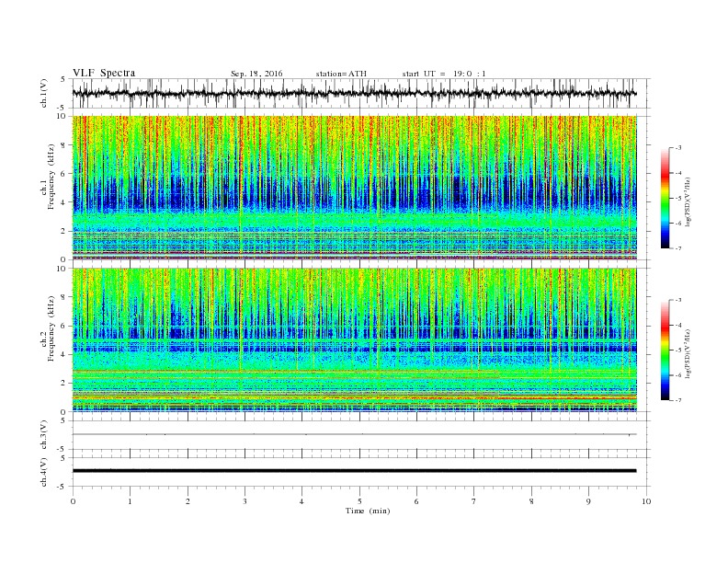Click the time axis tick label "10"
Viewport: 728px width, 563px height.
646,501
